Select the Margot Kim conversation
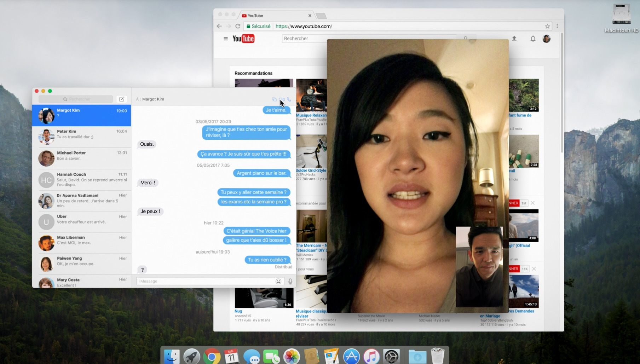This screenshot has width=640, height=364. (81, 115)
